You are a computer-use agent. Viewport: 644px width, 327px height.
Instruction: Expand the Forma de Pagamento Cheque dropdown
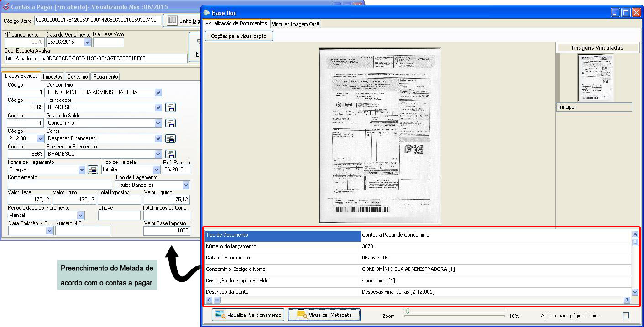point(82,169)
